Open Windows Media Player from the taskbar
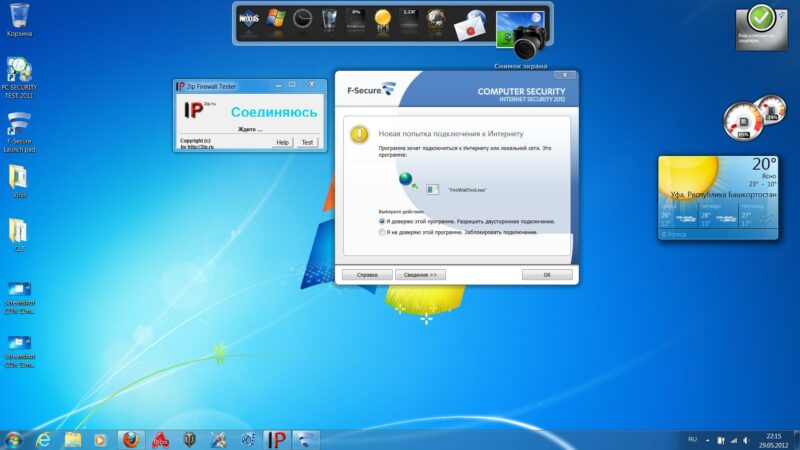Image resolution: width=800 pixels, height=450 pixels. (x=100, y=440)
